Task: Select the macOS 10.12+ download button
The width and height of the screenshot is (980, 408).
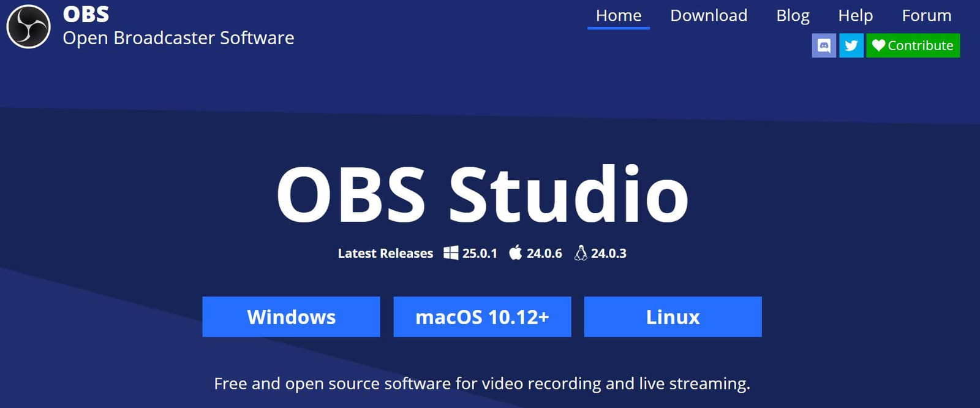Action: (x=482, y=317)
